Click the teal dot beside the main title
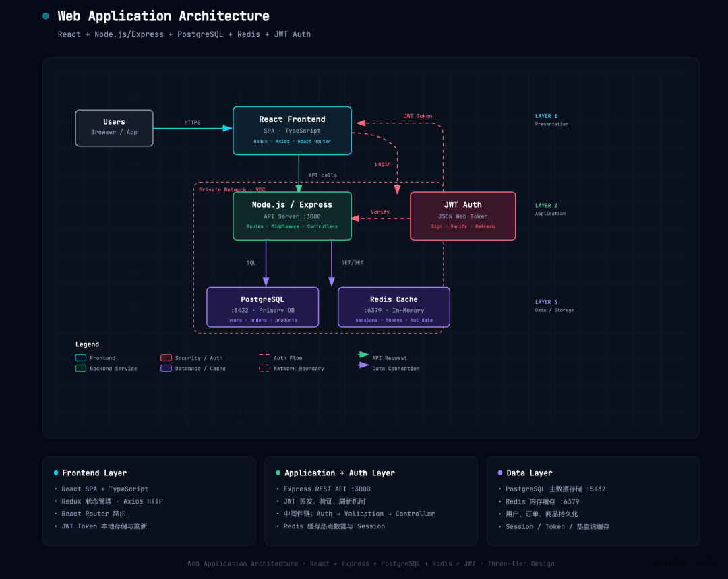 46,16
